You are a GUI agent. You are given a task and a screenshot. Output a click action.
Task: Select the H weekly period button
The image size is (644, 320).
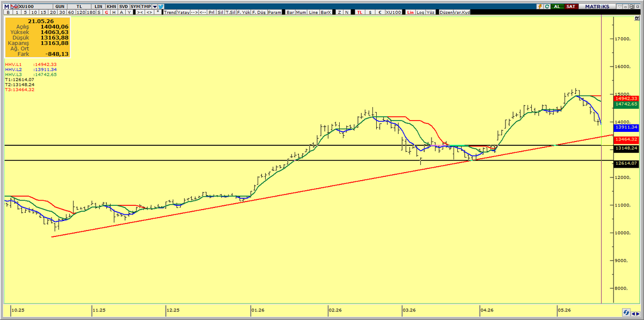pyautogui.click(x=114, y=12)
